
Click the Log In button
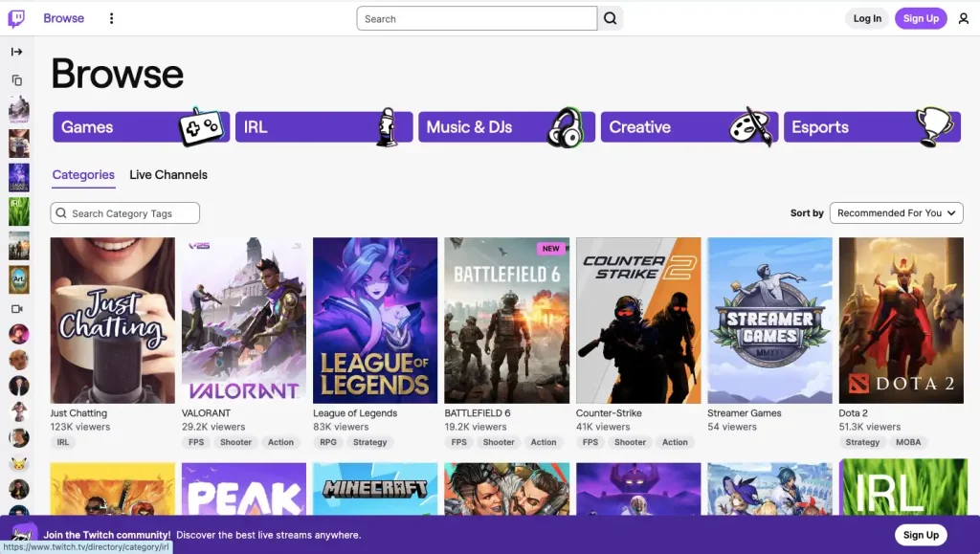(x=866, y=17)
